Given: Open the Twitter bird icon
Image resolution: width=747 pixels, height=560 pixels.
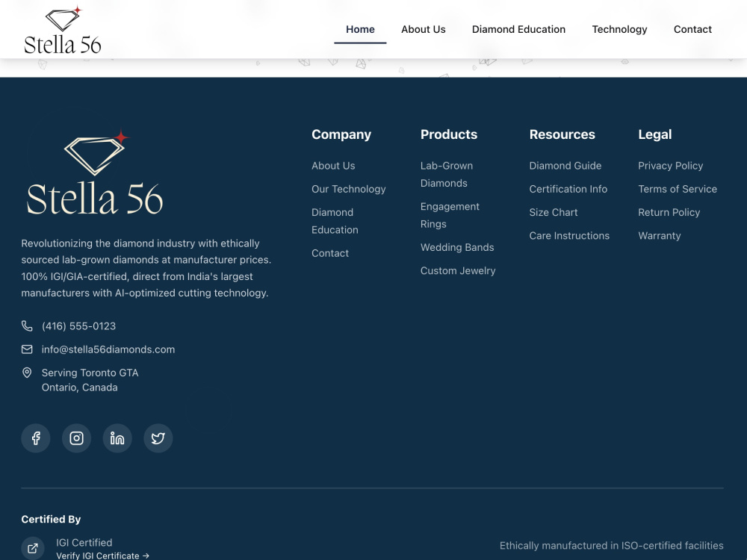Looking at the screenshot, I should [158, 438].
